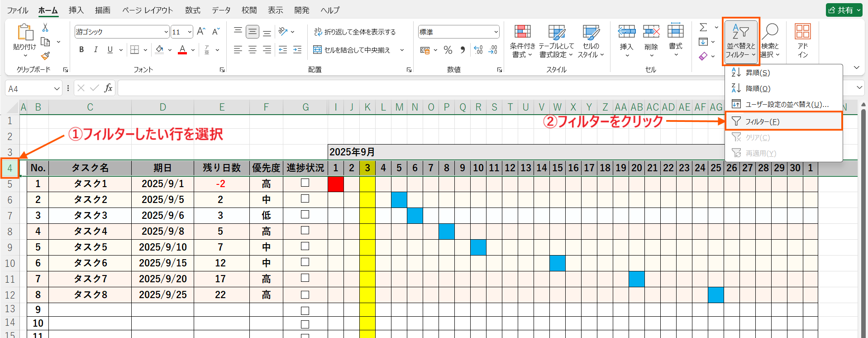The height and width of the screenshot is (338, 868).
Task: Tick the progress checkbox for タスク8
Action: (x=305, y=295)
